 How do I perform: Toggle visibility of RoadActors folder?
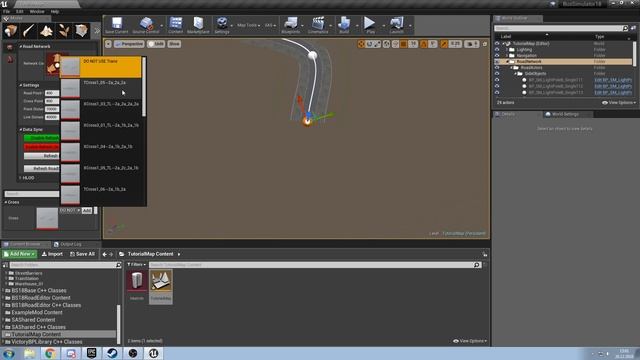pos(497,68)
